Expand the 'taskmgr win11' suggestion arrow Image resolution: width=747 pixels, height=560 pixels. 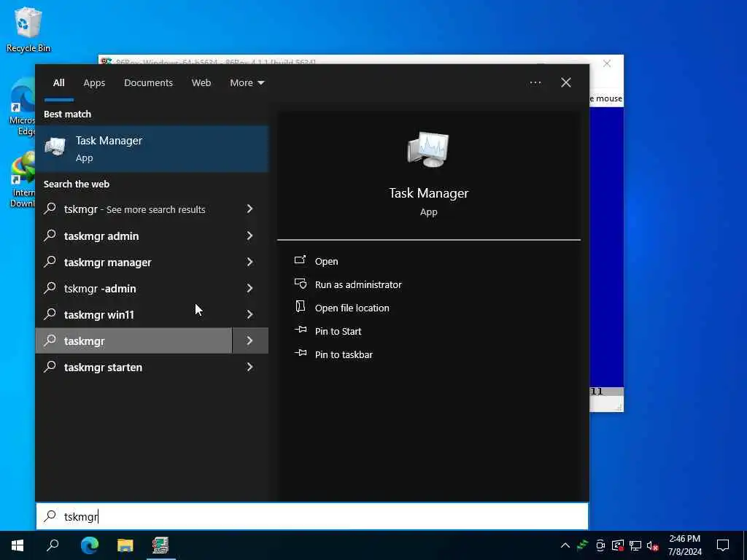(249, 314)
